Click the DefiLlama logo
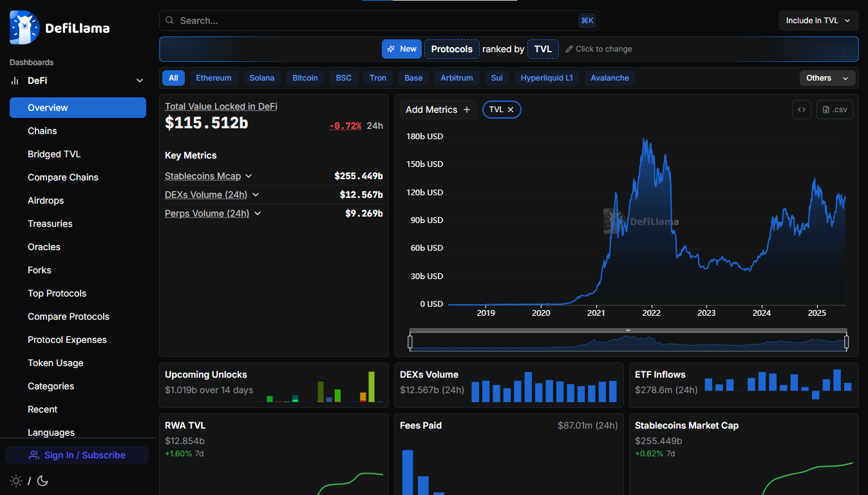This screenshot has height=495, width=868. pyautogui.click(x=60, y=28)
